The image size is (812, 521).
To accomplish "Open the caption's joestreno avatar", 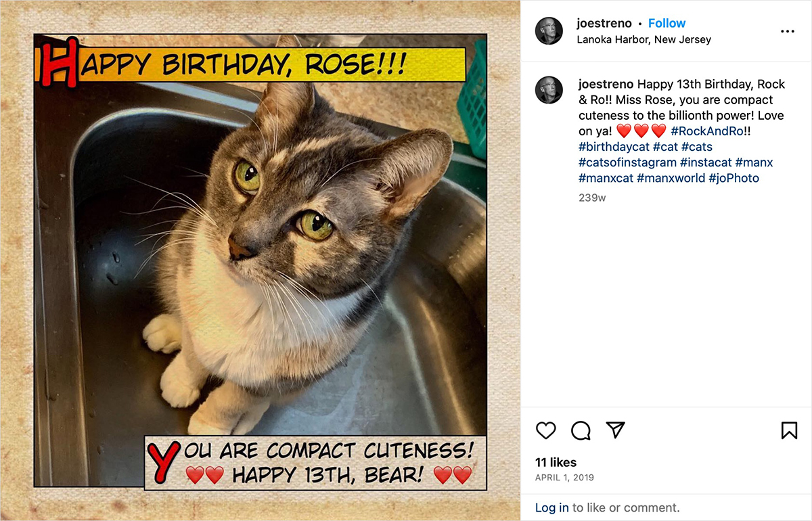I will tap(549, 90).
